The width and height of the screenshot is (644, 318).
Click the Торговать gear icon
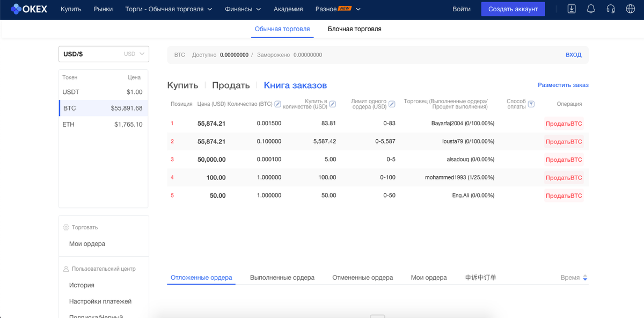pos(66,228)
